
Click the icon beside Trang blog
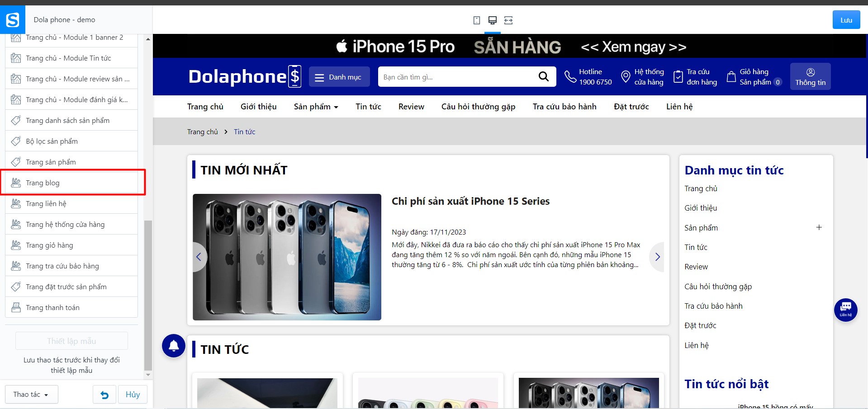pyautogui.click(x=16, y=183)
